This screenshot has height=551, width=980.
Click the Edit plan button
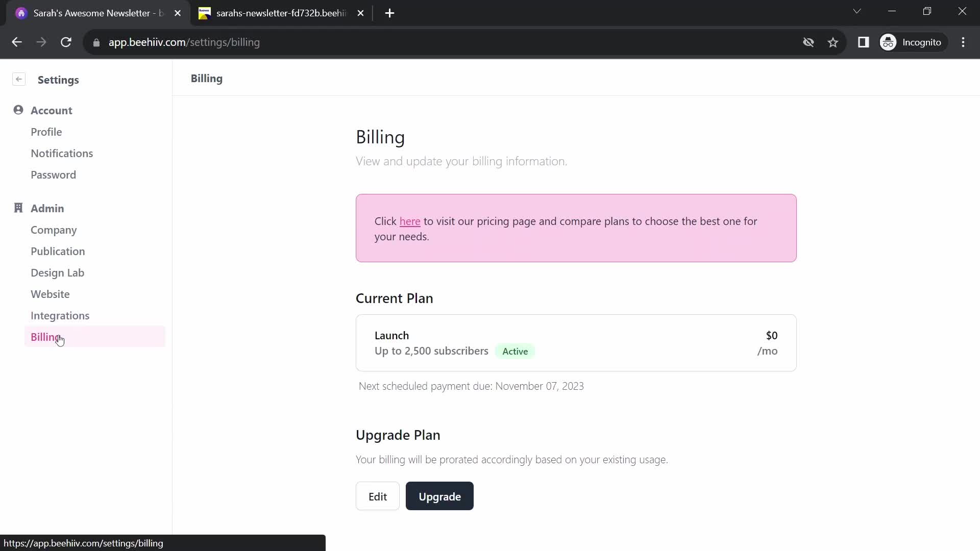(x=377, y=496)
